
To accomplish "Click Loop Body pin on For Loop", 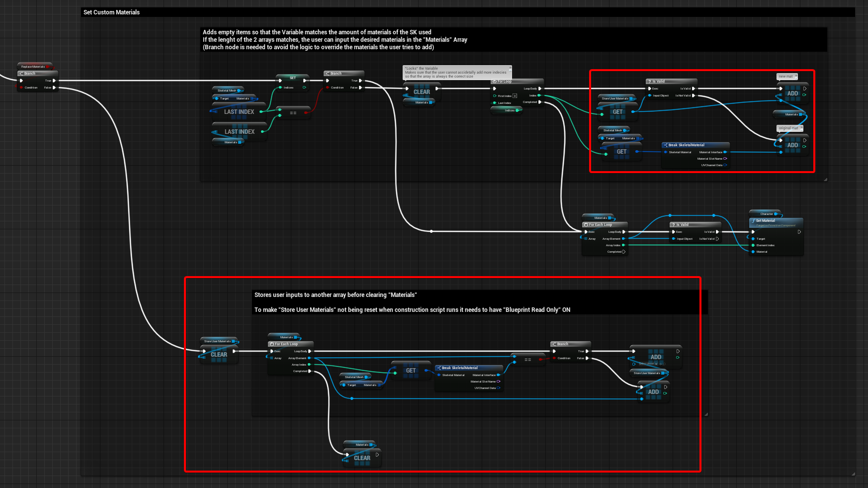I will [x=540, y=89].
